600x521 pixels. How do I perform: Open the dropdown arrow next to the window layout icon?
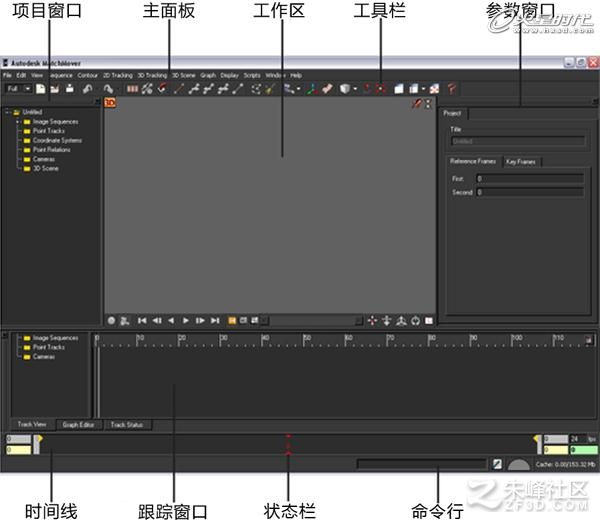(x=423, y=89)
